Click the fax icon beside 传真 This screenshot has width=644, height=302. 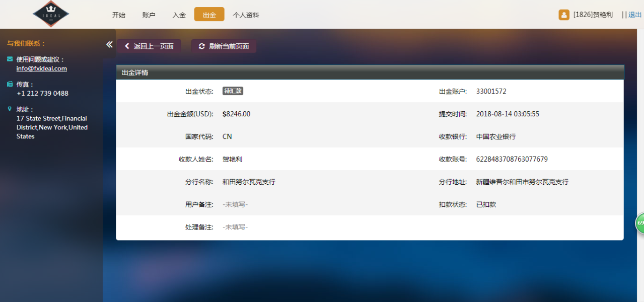(10, 84)
